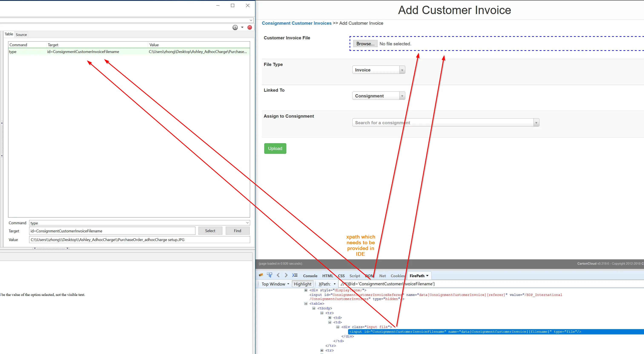
Task: Go back with Firebug left arrow
Action: coord(278,275)
